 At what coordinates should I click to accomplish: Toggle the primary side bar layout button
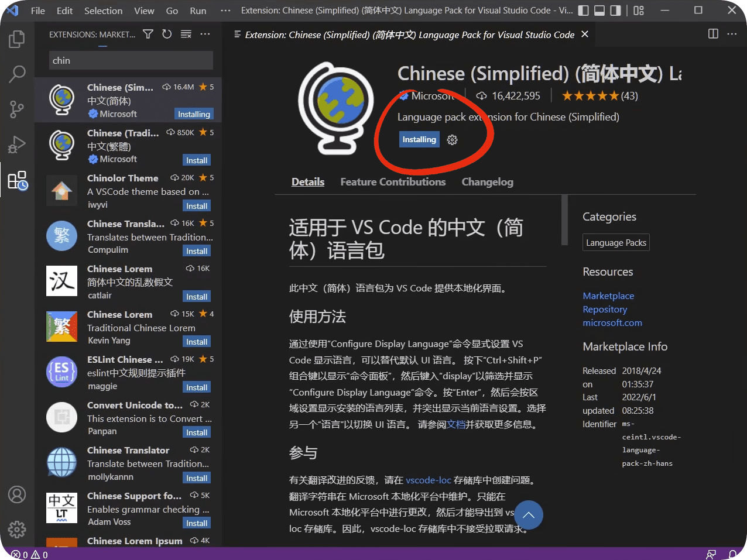click(x=583, y=11)
